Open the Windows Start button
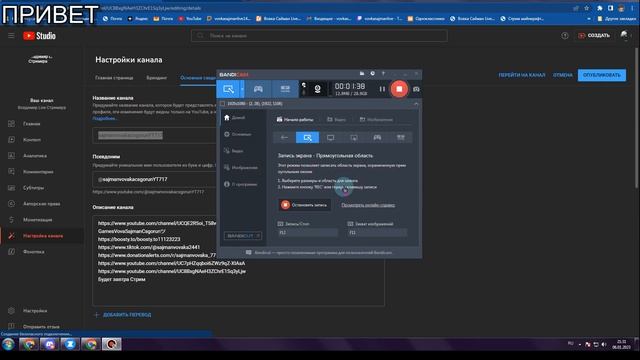640x360 pixels. (x=8, y=344)
